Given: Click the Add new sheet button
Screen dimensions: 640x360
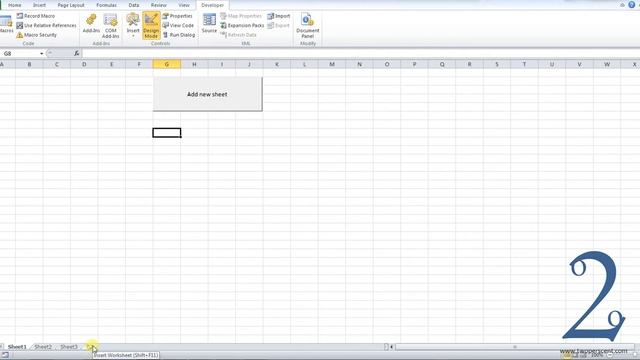Looking at the screenshot, I should tap(207, 94).
